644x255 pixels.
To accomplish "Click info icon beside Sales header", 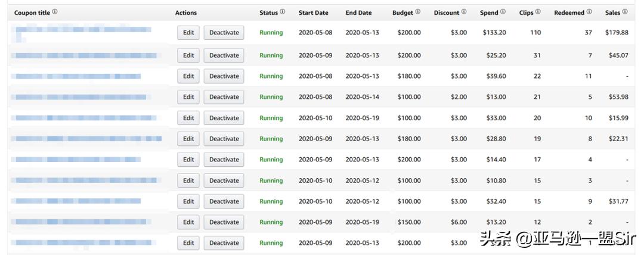I will click(x=625, y=12).
